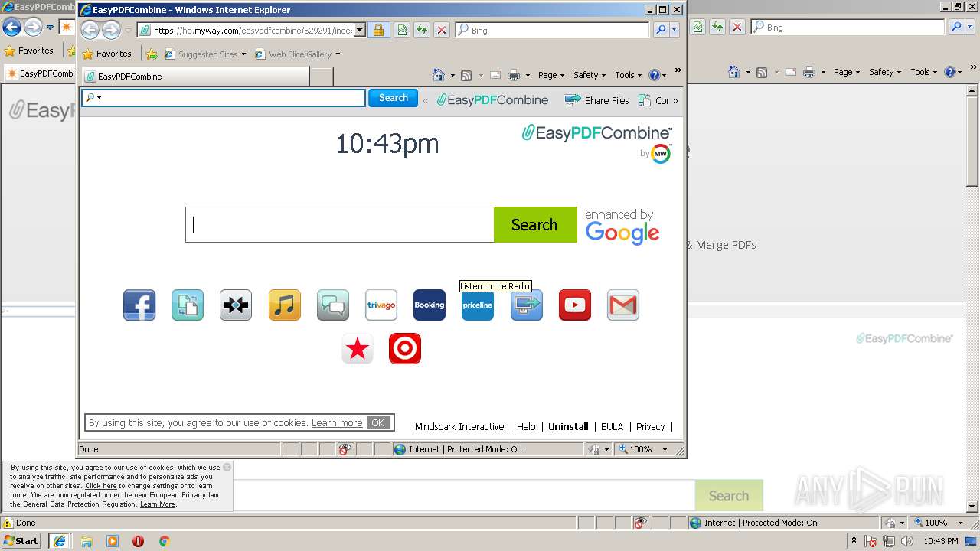
Task: Click Add to Favorites bar star icon
Action: 152,54
